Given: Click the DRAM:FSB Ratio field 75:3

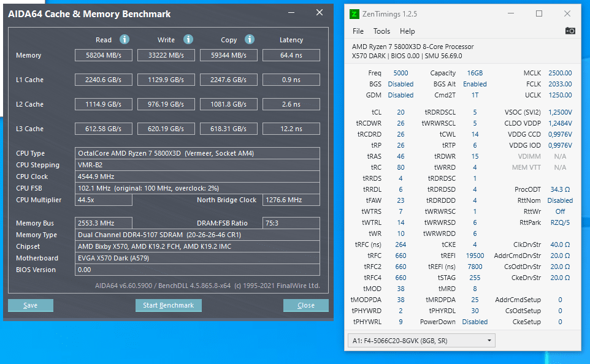Looking at the screenshot, I should click(x=291, y=223).
